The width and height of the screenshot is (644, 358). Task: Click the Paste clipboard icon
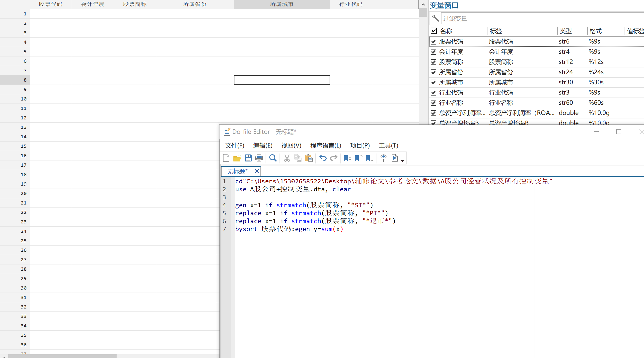click(309, 158)
